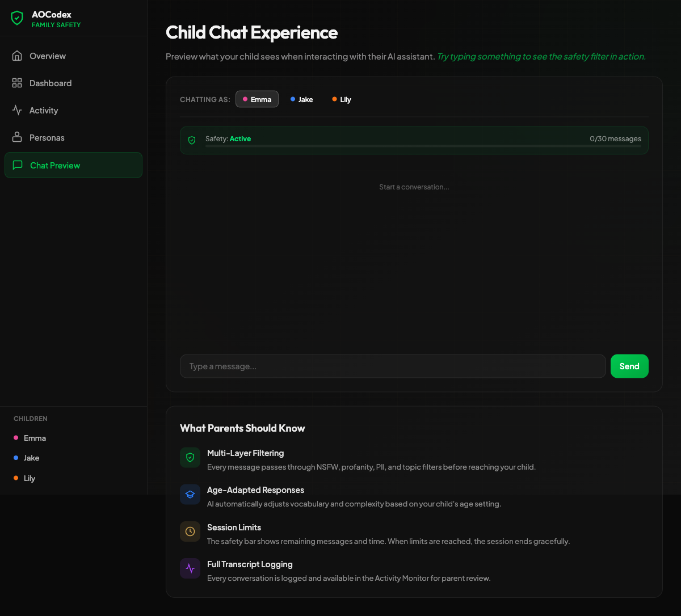Screen dimensions: 681x616
Task: Click the Multi-Layer Filtering shield icon
Action: tap(190, 458)
